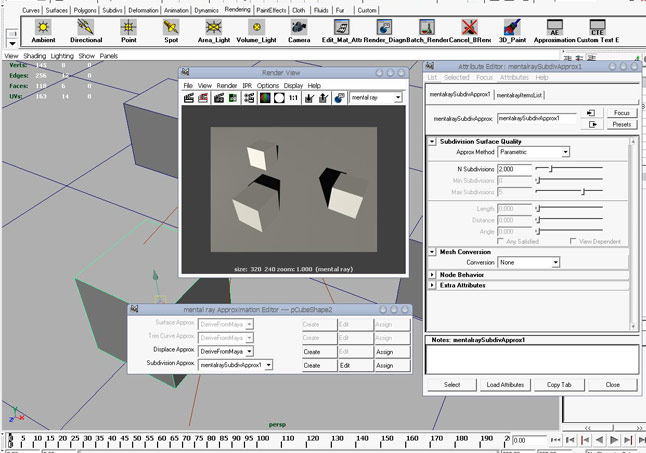Click the Copy Tab button
The width and height of the screenshot is (646, 453).
(x=559, y=385)
